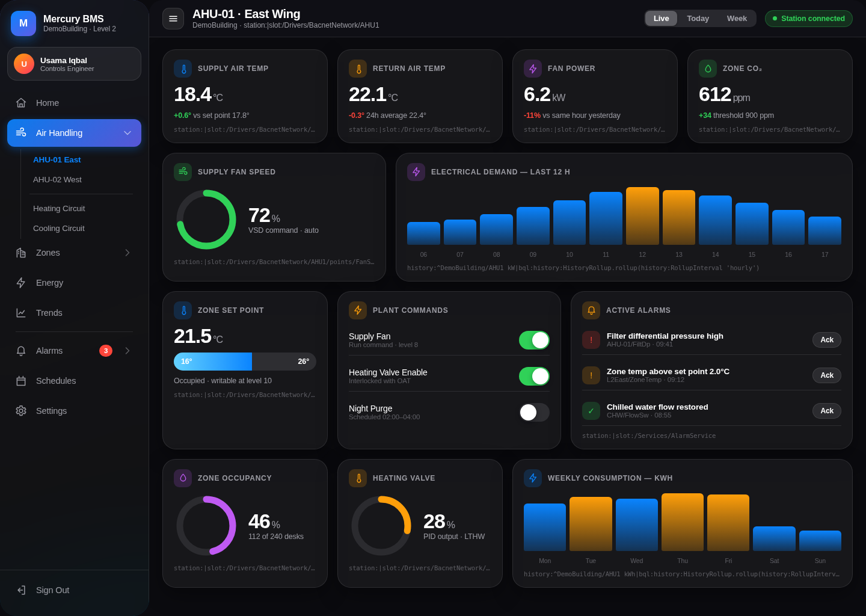Enable the Night Purge switch
Screen dimensions: 866x616
point(534,412)
